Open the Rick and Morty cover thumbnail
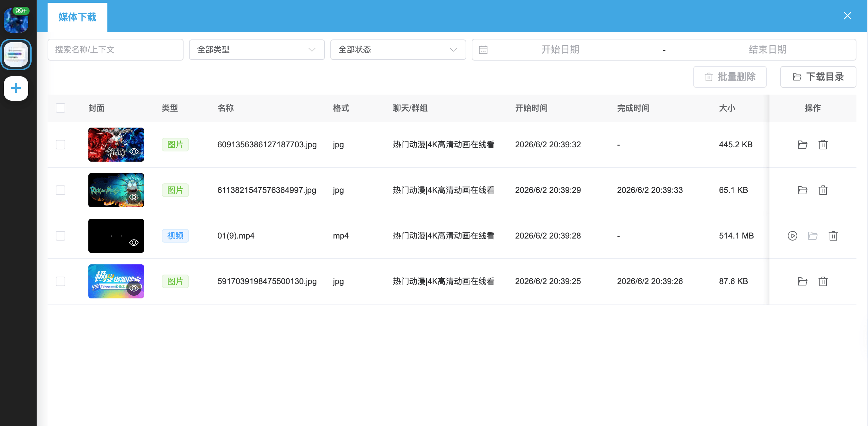This screenshot has height=426, width=868. (116, 190)
